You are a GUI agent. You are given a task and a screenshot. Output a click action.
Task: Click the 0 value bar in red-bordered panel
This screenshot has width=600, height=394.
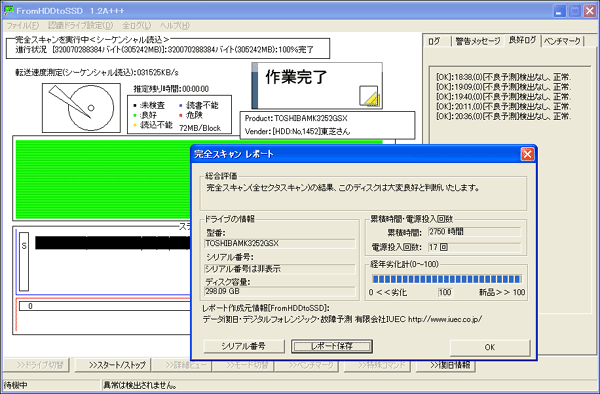(x=105, y=306)
